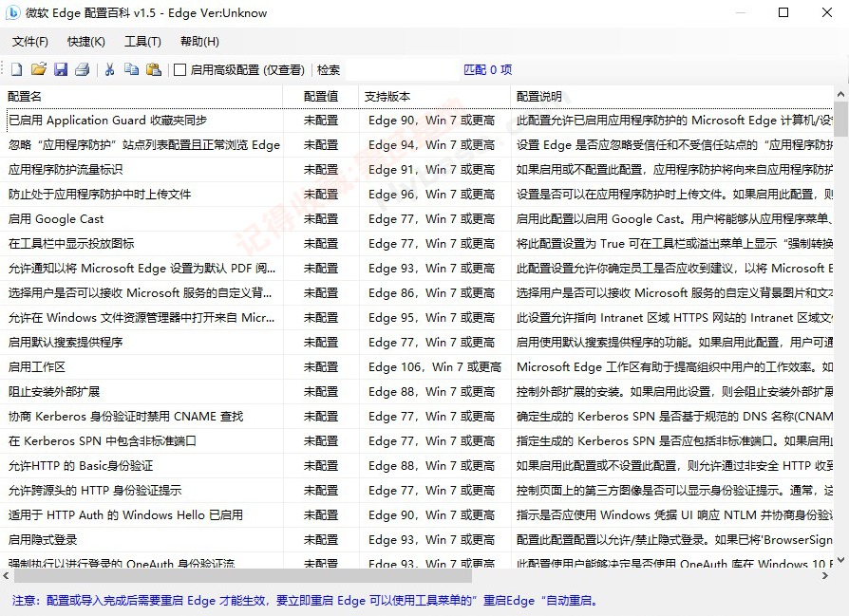Click the Copy toolbar icon

tap(132, 69)
